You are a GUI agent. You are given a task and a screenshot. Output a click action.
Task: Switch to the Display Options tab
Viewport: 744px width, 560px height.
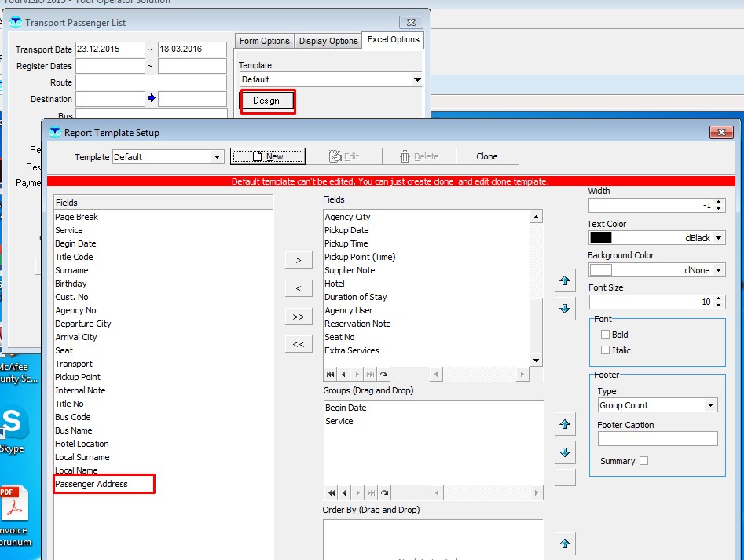pyautogui.click(x=328, y=41)
